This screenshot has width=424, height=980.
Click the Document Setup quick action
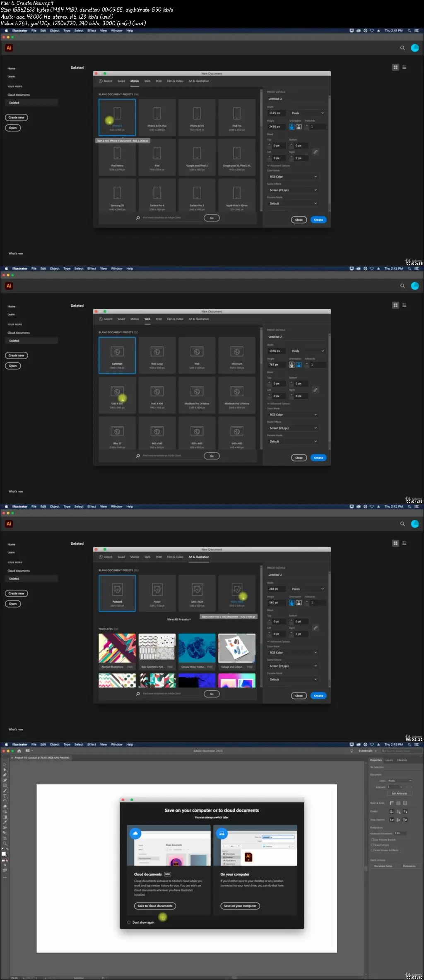383,866
